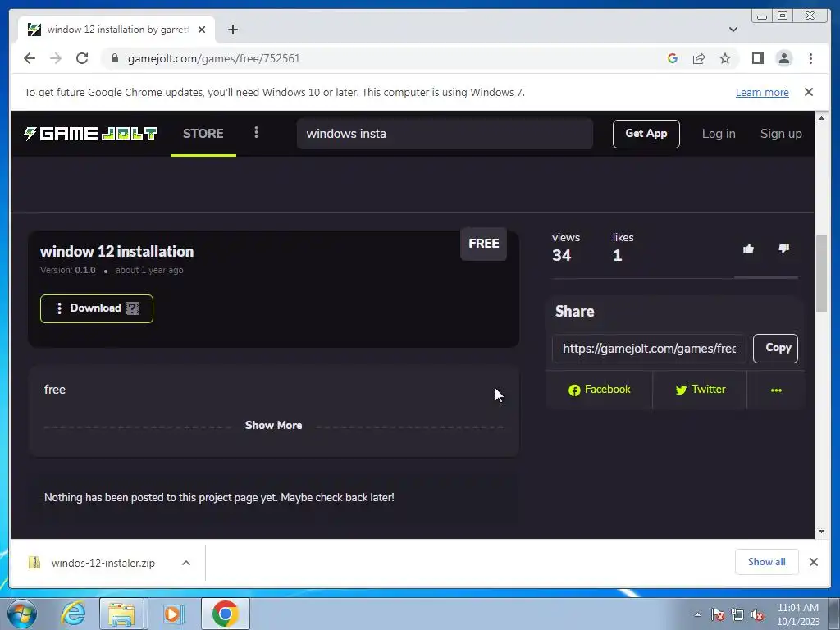The width and height of the screenshot is (840, 630).
Task: Click the Chrome taskbar icon
Action: point(226,614)
